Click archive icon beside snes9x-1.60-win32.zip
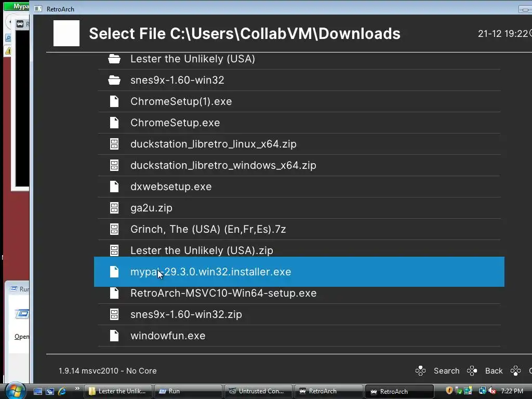The height and width of the screenshot is (399, 532). tap(114, 314)
